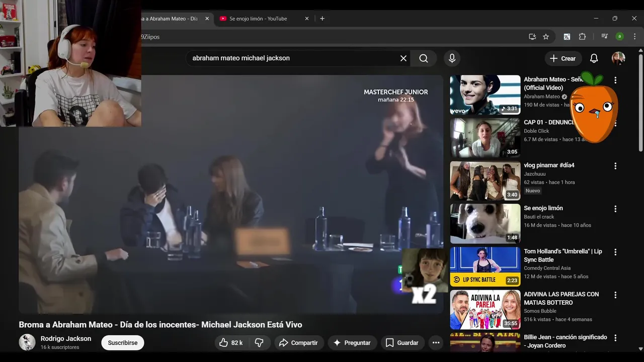This screenshot has width=644, height=362.
Task: Open Jazchuuu channel from vlog pinamar entry
Action: (x=535, y=174)
